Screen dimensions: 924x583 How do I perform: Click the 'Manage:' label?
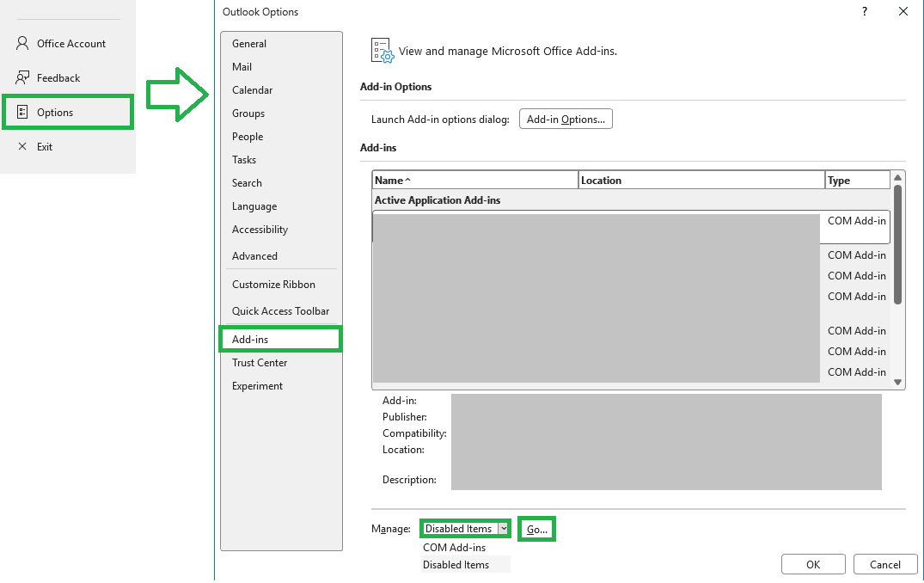coord(391,529)
